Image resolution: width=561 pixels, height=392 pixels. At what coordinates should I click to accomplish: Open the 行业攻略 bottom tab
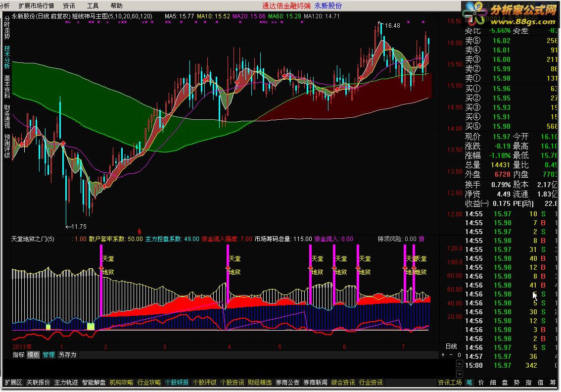(x=149, y=382)
